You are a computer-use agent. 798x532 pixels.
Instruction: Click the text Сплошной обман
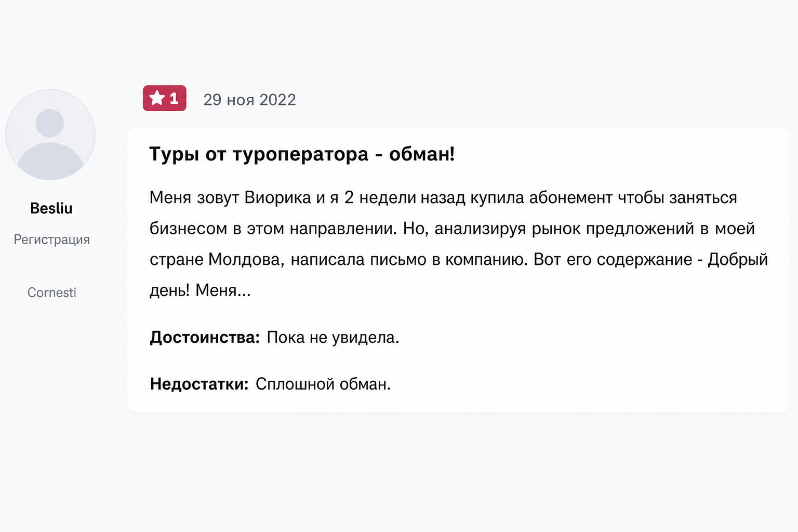point(323,384)
